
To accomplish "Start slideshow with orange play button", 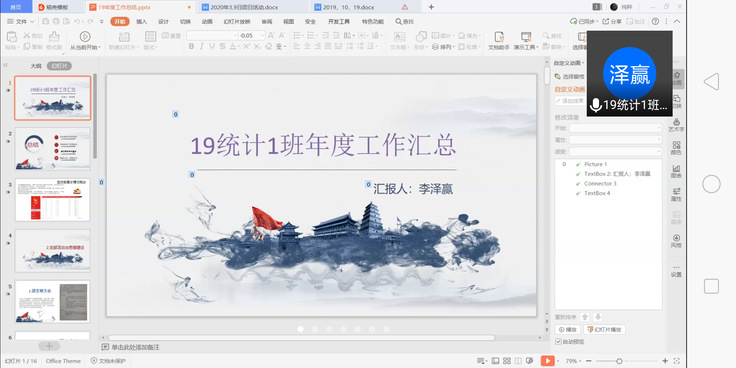I will point(547,360).
